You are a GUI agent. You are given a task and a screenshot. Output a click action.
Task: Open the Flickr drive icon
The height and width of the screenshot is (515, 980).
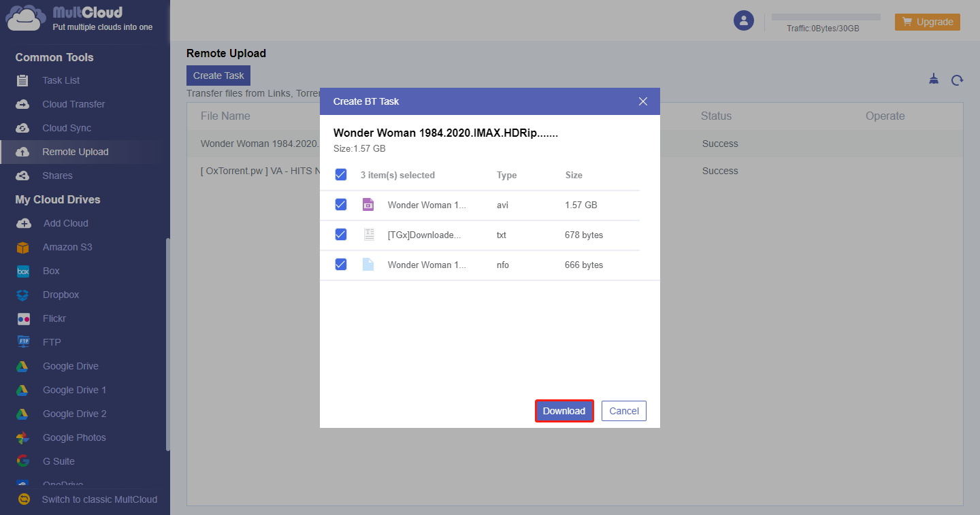pyautogui.click(x=23, y=318)
